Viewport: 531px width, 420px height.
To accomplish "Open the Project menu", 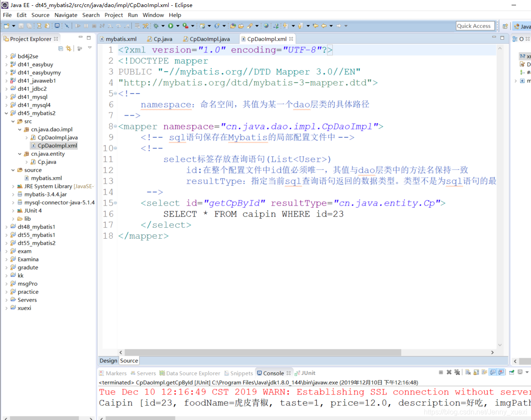I will point(114,15).
